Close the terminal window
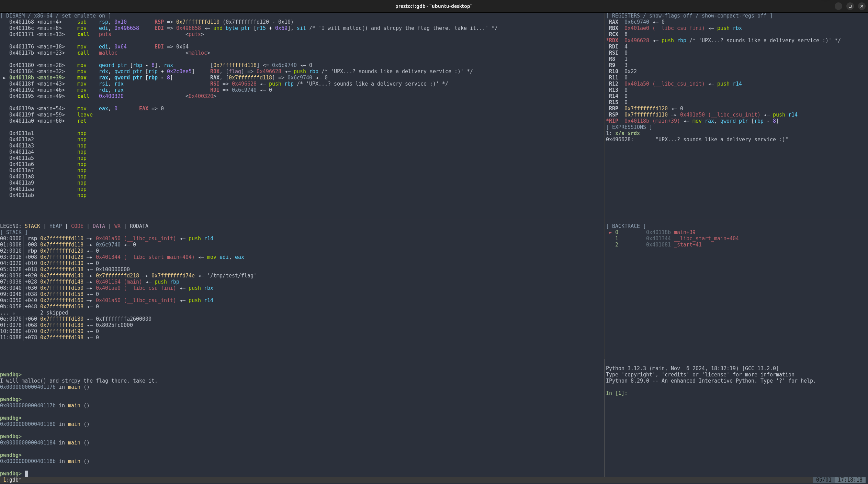The width and height of the screenshot is (868, 484). [x=861, y=6]
